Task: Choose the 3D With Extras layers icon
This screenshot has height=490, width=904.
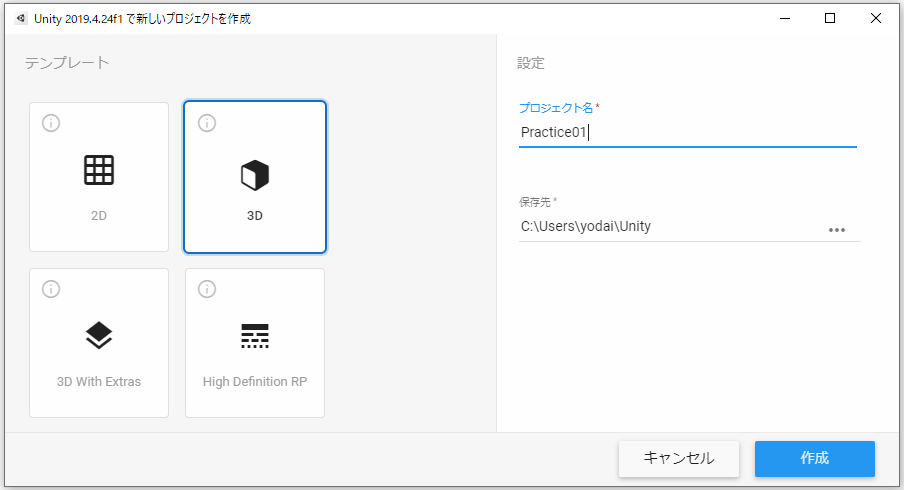Action: 99,335
